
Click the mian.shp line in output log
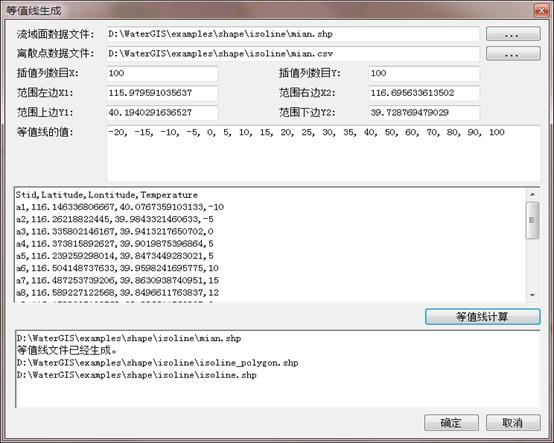point(129,338)
